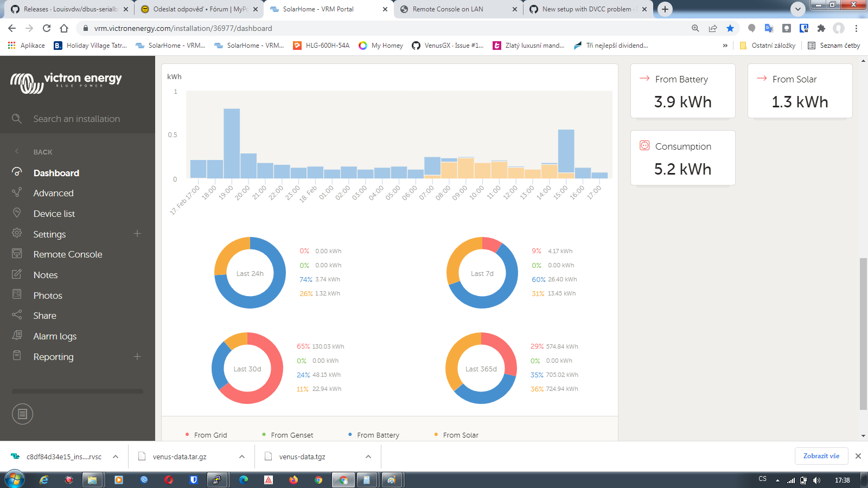Click the browser reload icon
Viewport: 868px width, 488px height.
(47, 28)
